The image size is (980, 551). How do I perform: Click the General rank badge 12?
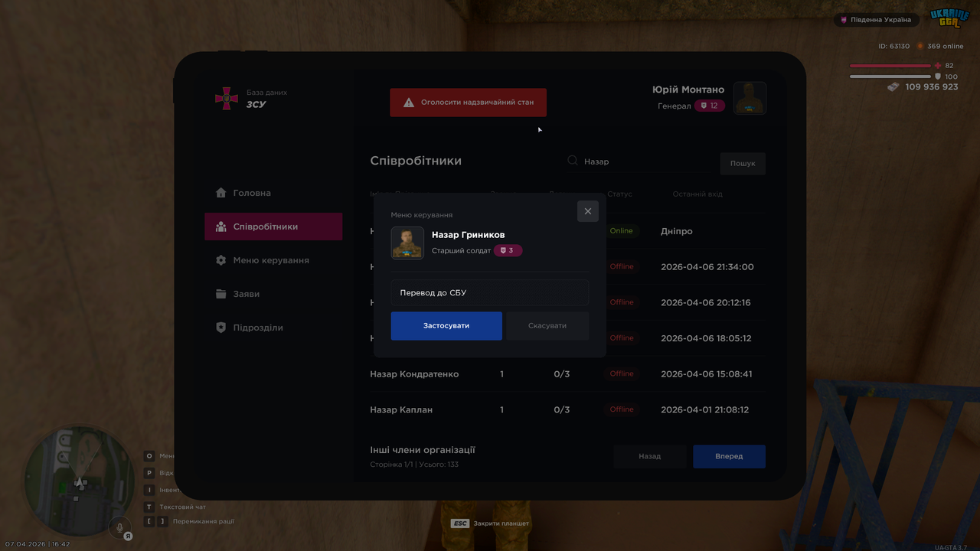(x=709, y=106)
